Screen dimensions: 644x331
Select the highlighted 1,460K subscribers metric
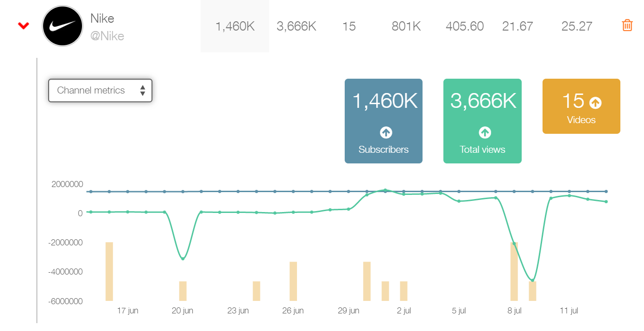coord(234,26)
